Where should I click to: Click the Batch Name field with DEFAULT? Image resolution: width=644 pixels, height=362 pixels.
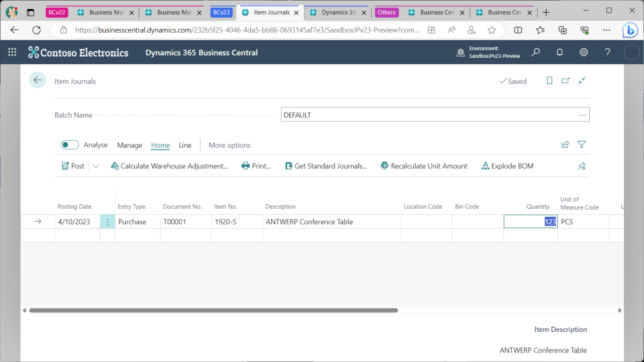coord(435,114)
